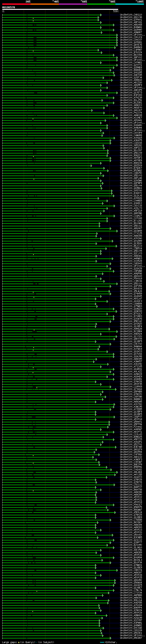Select the UniRef100_B6IVA4 label

coord(131,55)
